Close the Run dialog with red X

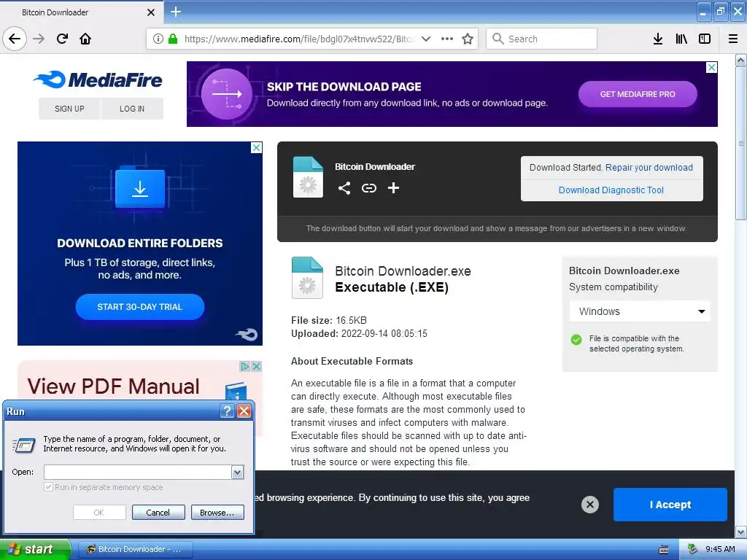click(244, 411)
